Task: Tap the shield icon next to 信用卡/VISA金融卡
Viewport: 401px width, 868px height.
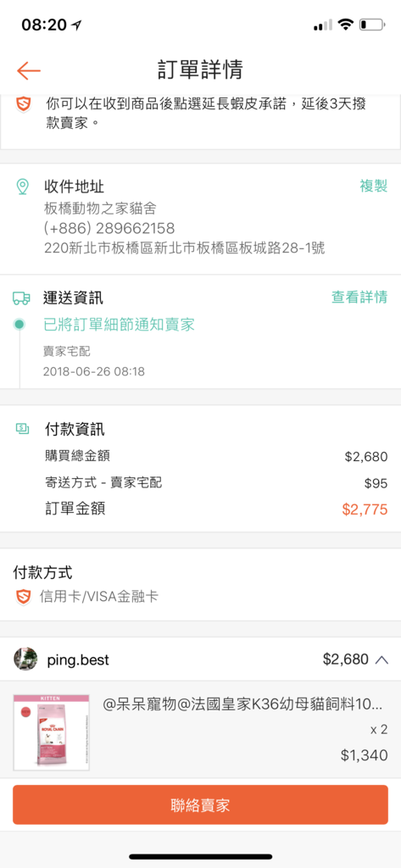Action: pos(23,598)
